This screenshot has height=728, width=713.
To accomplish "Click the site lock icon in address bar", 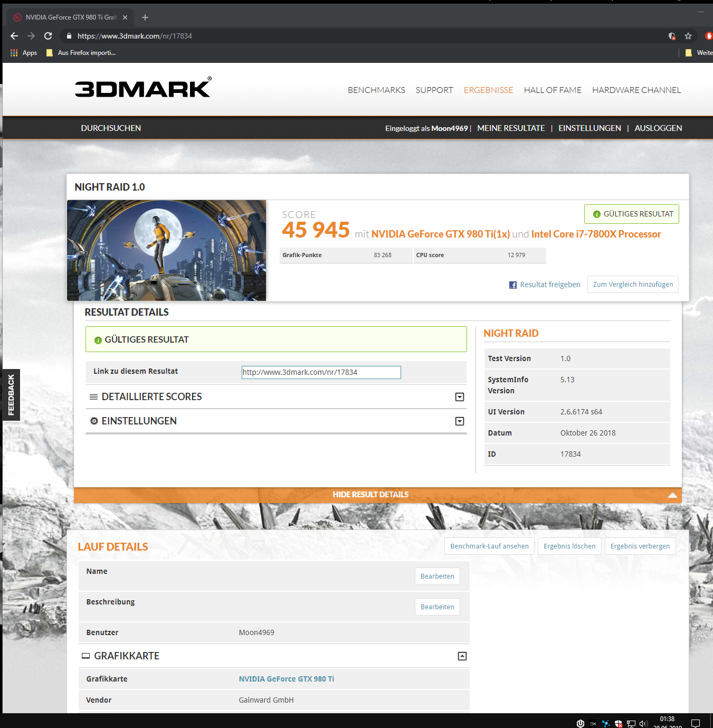I will (69, 36).
